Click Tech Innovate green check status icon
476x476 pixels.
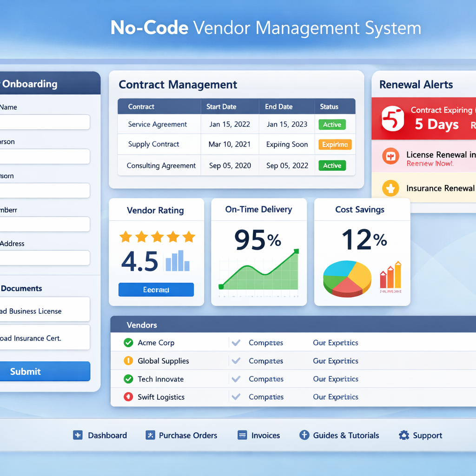(x=128, y=379)
